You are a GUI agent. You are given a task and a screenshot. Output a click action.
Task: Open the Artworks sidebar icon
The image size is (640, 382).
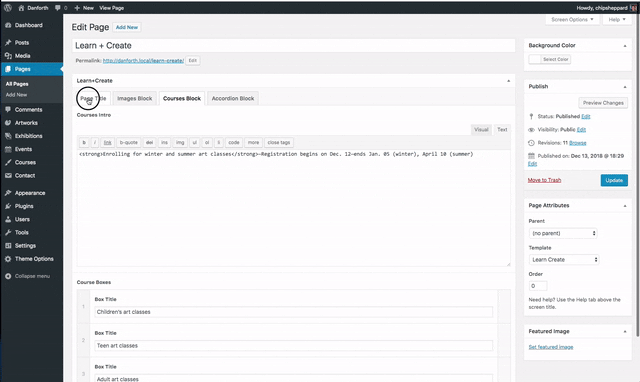[x=8, y=123]
